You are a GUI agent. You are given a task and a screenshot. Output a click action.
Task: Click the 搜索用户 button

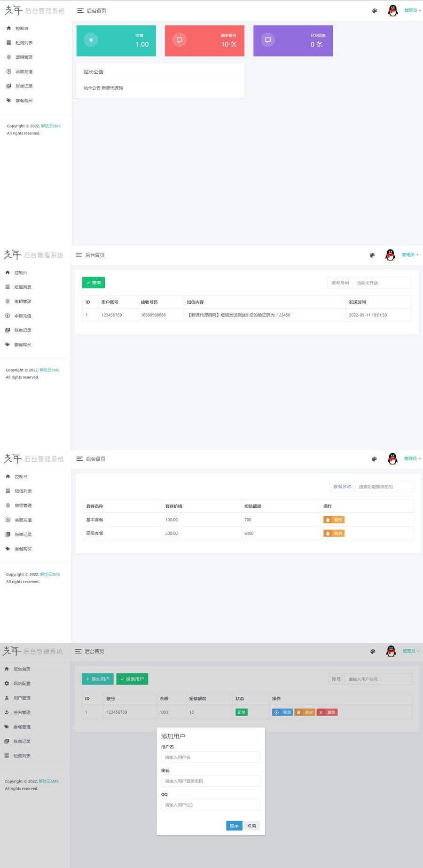click(132, 679)
